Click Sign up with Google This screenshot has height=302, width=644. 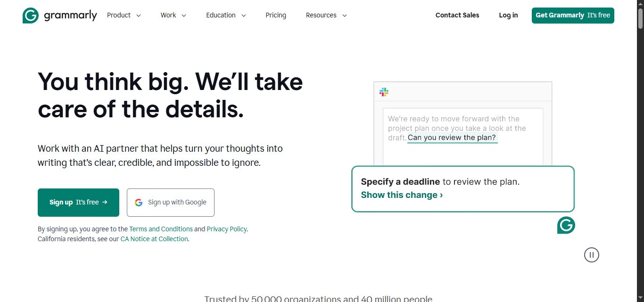point(171,202)
